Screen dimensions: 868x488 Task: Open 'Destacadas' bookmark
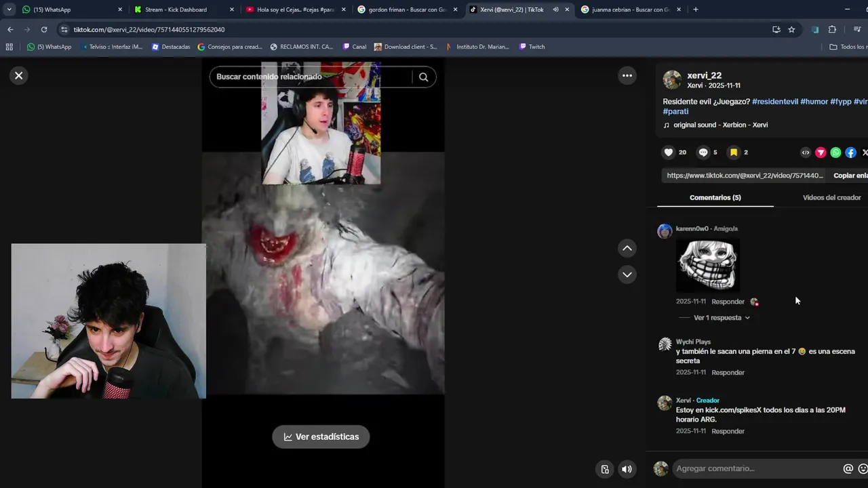(x=171, y=47)
